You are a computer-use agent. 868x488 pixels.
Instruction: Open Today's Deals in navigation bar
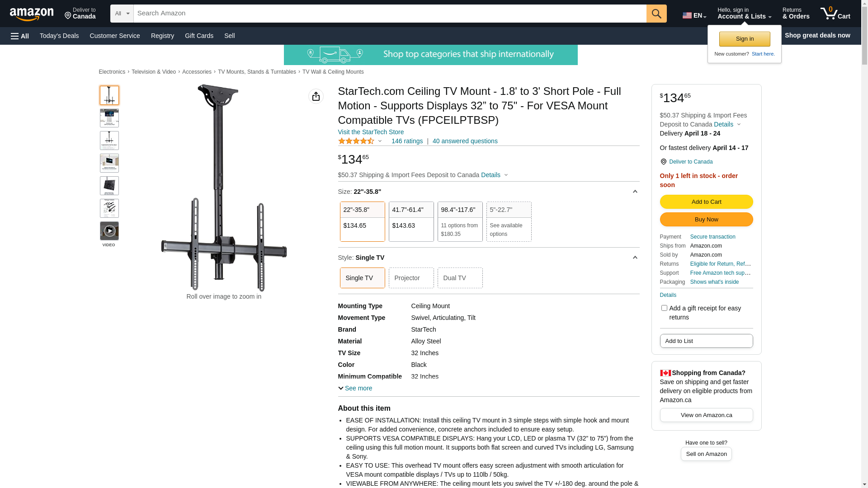pyautogui.click(x=59, y=36)
